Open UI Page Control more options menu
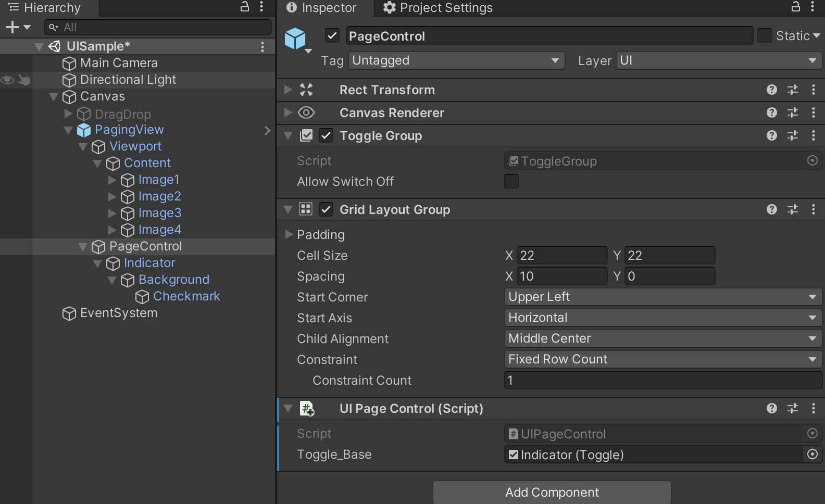Viewport: 825px width, 504px height. [x=814, y=408]
